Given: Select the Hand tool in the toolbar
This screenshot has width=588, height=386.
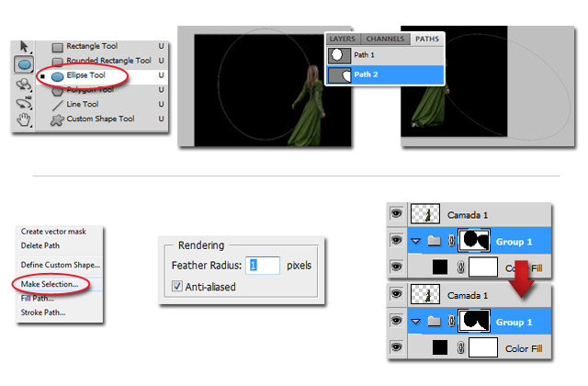Looking at the screenshot, I should click(24, 120).
